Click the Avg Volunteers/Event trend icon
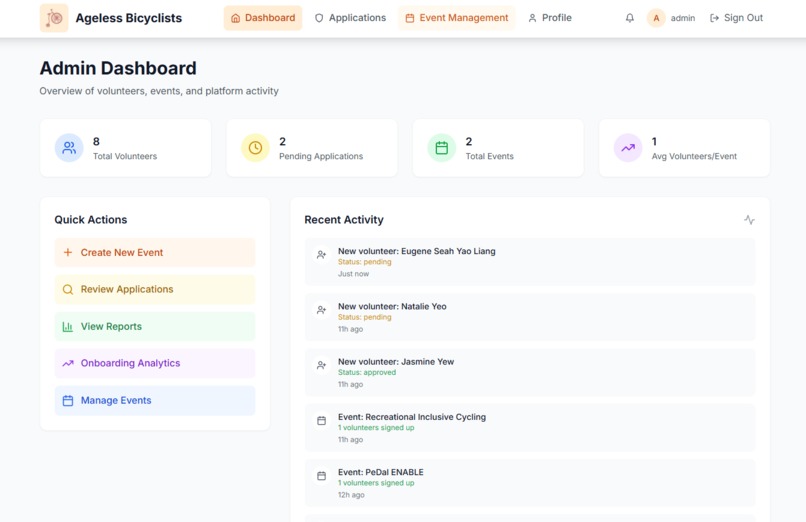Screen dimensions: 806x522 tap(628, 148)
